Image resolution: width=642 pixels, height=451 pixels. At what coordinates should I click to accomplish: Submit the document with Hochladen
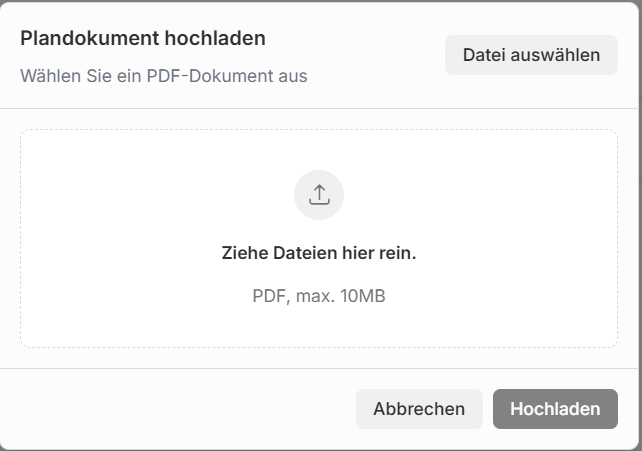555,409
